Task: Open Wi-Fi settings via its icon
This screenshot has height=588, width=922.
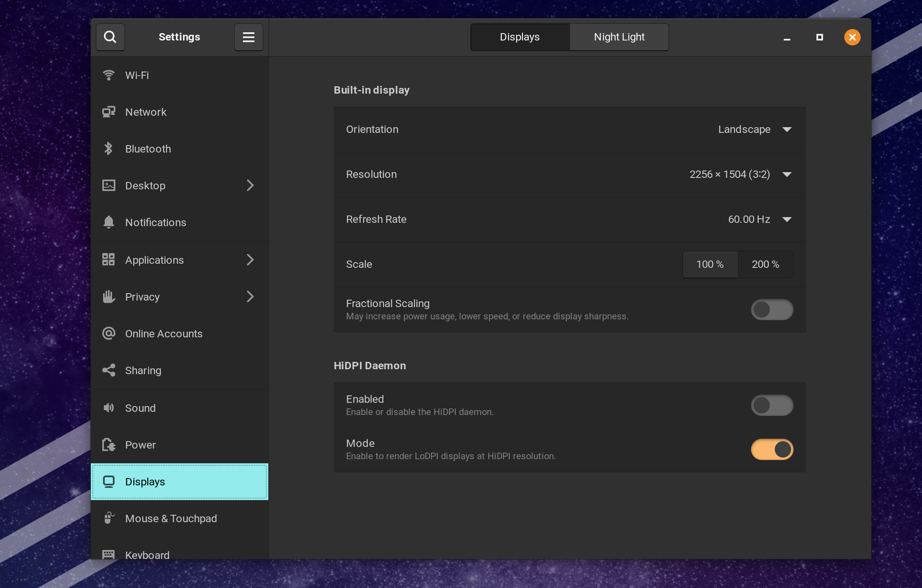Action: 108,75
